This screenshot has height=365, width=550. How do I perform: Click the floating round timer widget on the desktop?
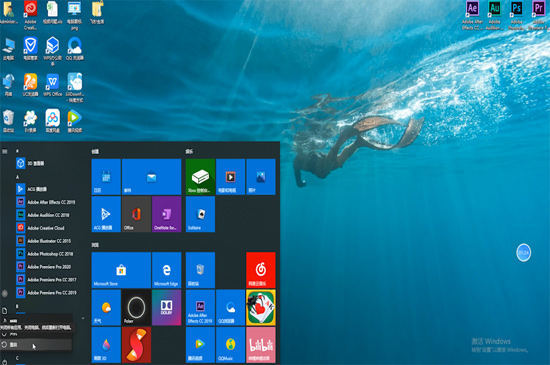click(x=523, y=252)
